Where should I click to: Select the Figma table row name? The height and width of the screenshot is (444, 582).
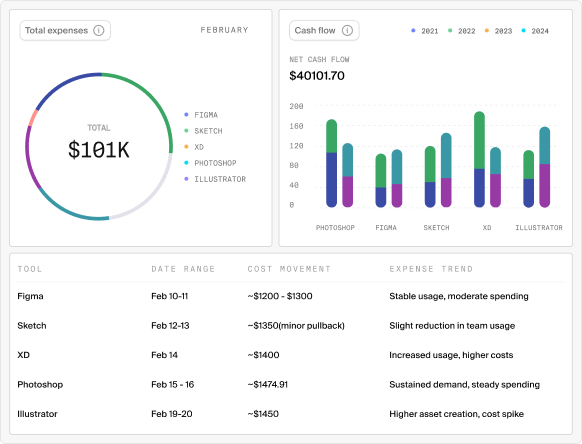[x=30, y=296]
